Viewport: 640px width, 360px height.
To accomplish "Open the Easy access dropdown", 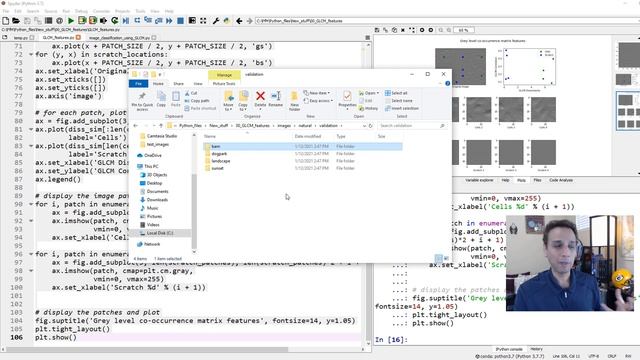I will click(318, 101).
